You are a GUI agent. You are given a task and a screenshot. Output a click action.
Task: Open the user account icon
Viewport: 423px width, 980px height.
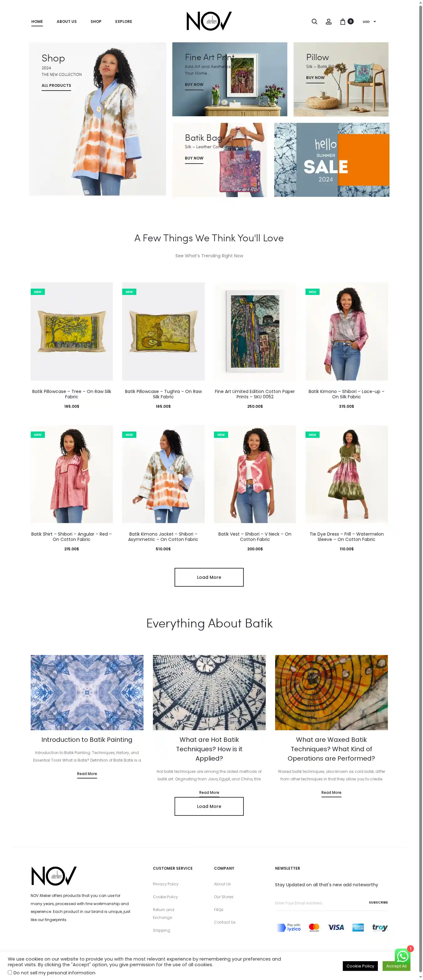329,22
